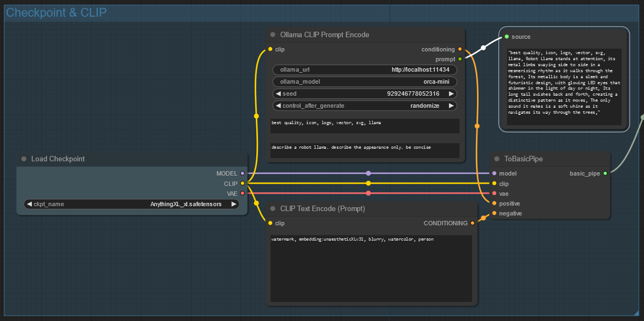
Task: Click the CLIP output socket on Load Checkpoint
Action: tap(242, 183)
